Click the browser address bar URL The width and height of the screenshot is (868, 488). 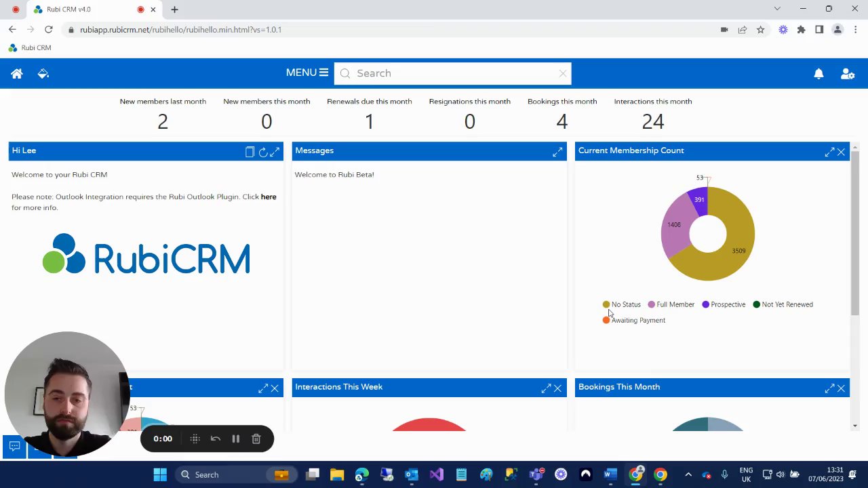[180, 30]
